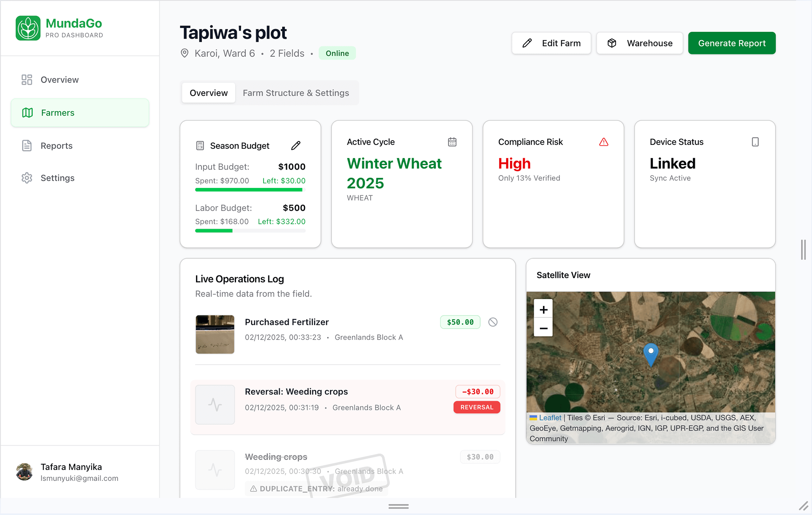Select the Reports icon in sidebar
This screenshot has height=515, width=812.
point(27,145)
